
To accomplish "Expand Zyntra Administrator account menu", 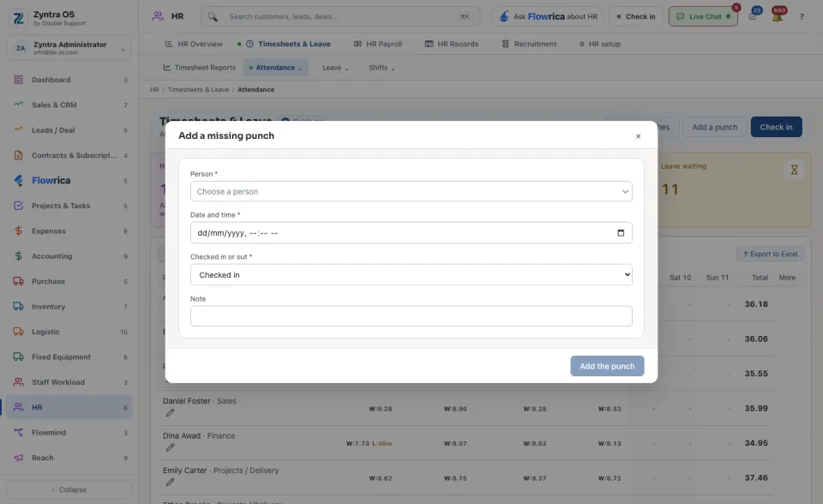I will click(x=69, y=48).
